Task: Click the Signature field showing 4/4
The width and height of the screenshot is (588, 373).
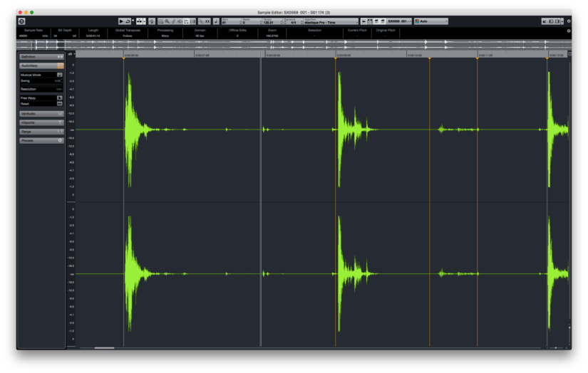Action: click(x=292, y=23)
